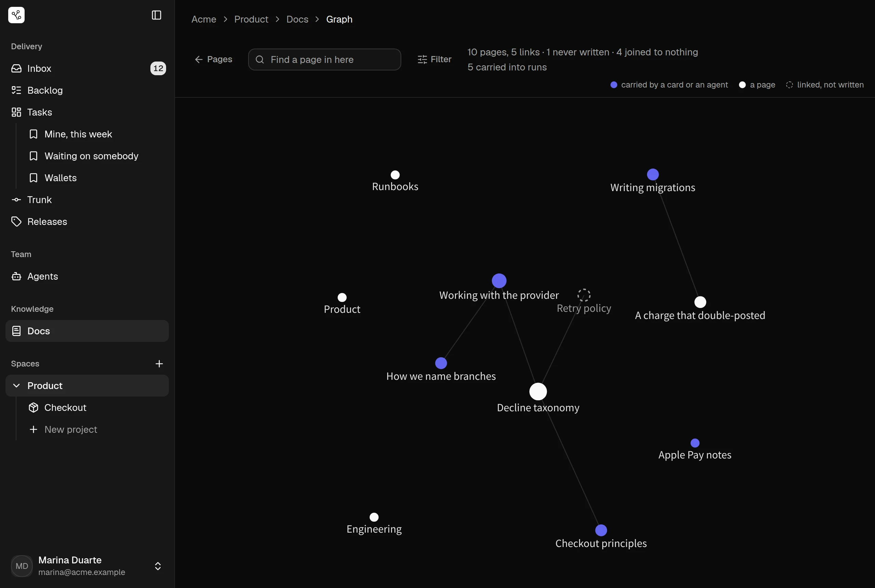Select the Apple Pay notes node
This screenshot has width=875, height=588.
[695, 443]
